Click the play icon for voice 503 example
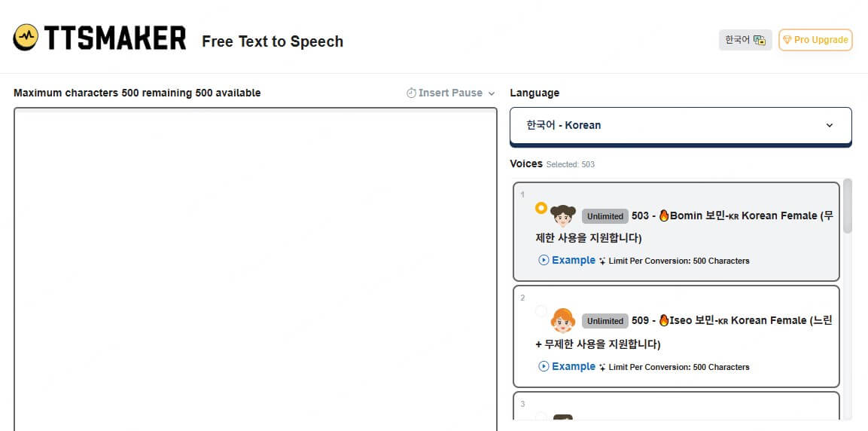Viewport: 868px width, 431px height. (x=544, y=260)
